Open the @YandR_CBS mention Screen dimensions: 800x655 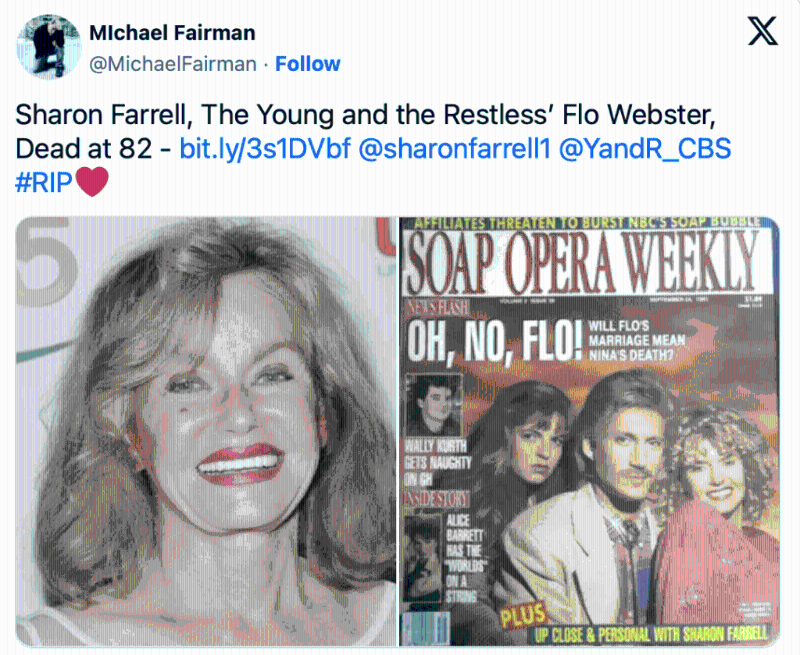pos(645,148)
